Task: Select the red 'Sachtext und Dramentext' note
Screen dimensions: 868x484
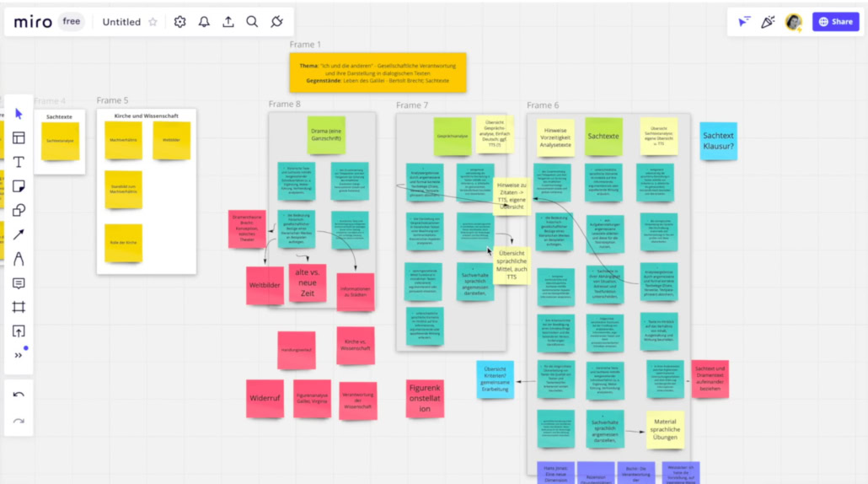Action: point(710,379)
